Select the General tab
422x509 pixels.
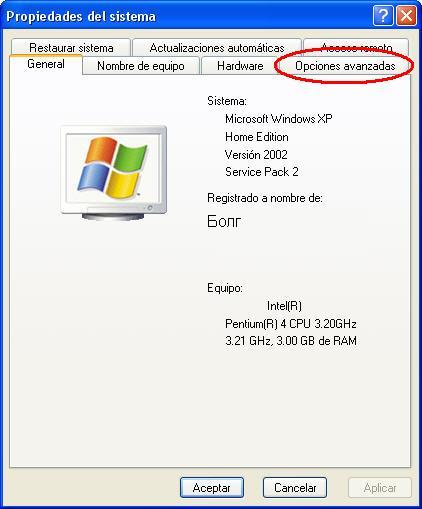click(46, 64)
